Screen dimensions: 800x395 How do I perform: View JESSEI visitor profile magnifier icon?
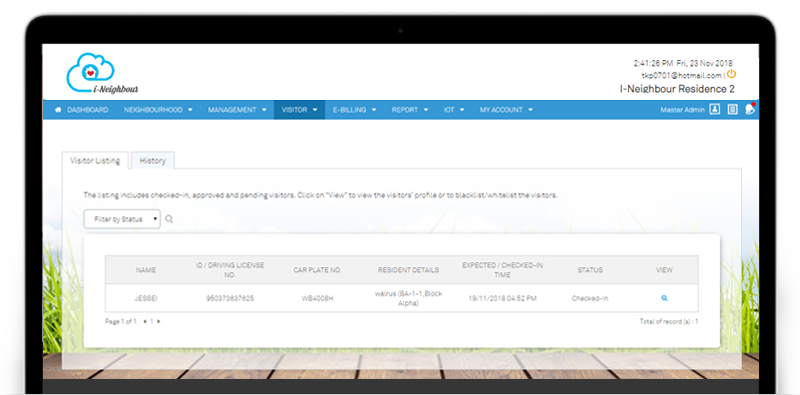664,298
